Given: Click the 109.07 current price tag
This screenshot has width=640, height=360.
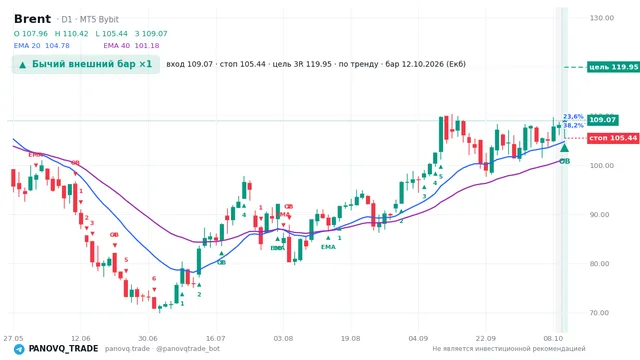Looking at the screenshot, I should point(602,120).
